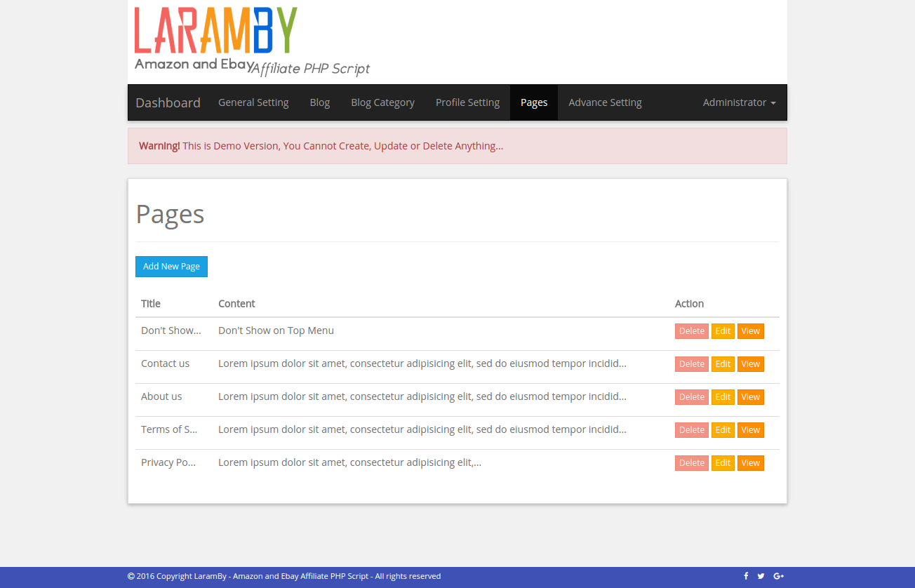Open the Blog menu item
This screenshot has width=915, height=588.
tap(319, 102)
